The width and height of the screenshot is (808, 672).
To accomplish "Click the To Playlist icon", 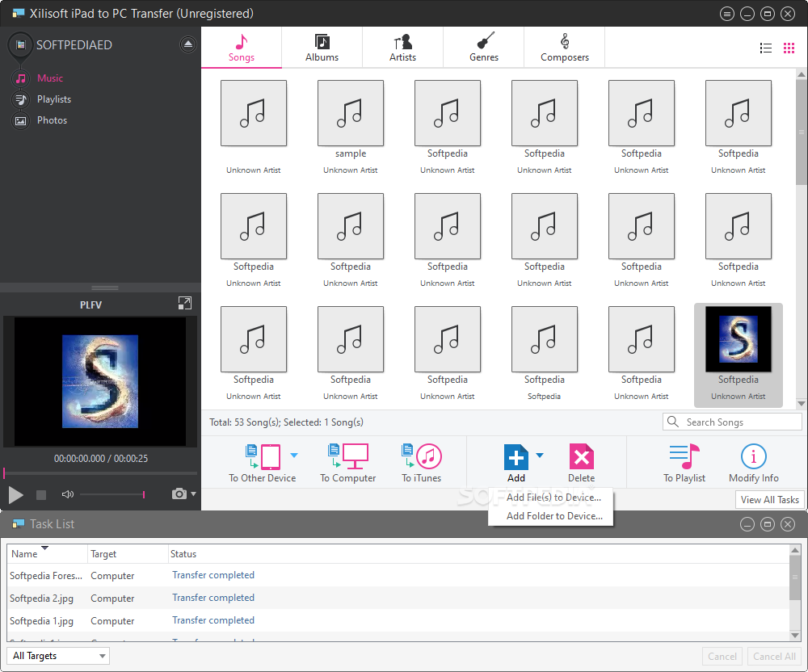I will click(684, 457).
